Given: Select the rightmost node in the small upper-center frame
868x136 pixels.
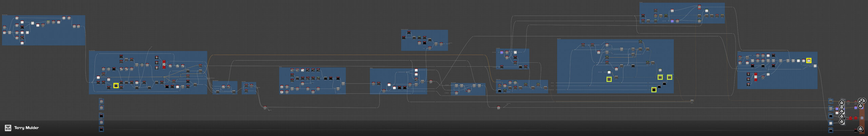Looking at the screenshot, I should point(441,44).
